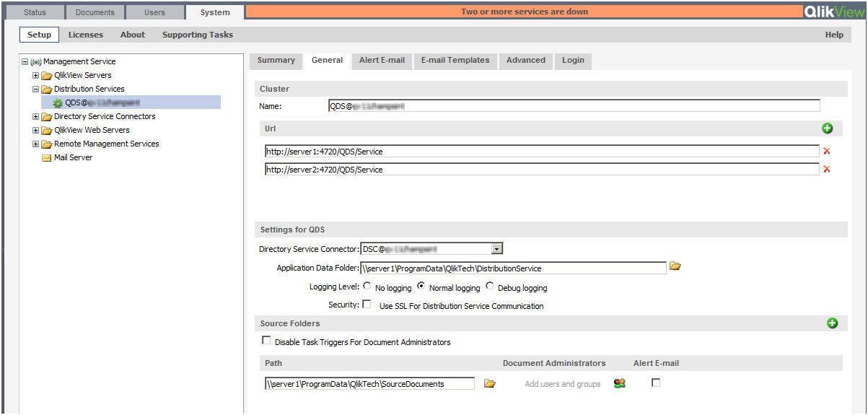Open the Supporting Tasks sub-tab
Screen dimensions: 868x415
click(x=198, y=35)
